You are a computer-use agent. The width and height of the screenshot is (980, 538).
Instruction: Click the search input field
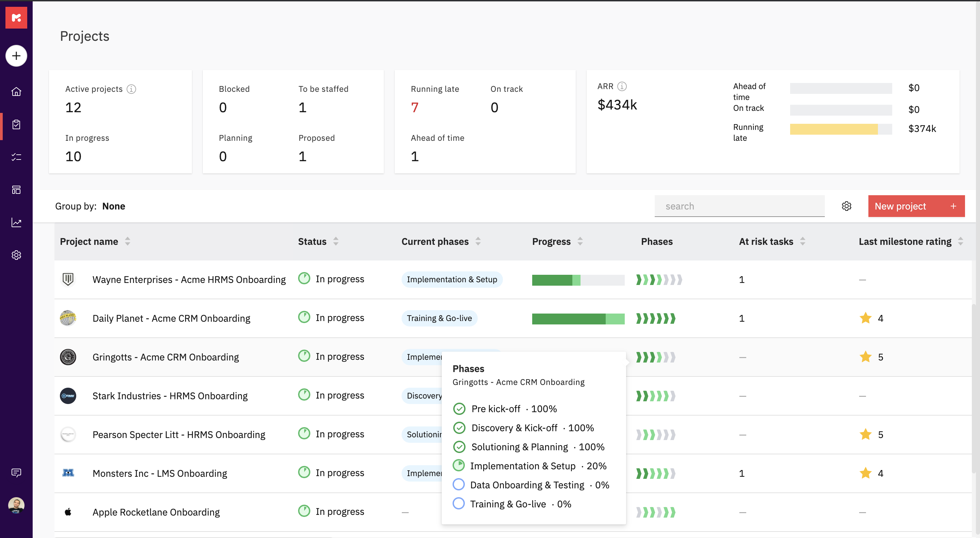[739, 206]
